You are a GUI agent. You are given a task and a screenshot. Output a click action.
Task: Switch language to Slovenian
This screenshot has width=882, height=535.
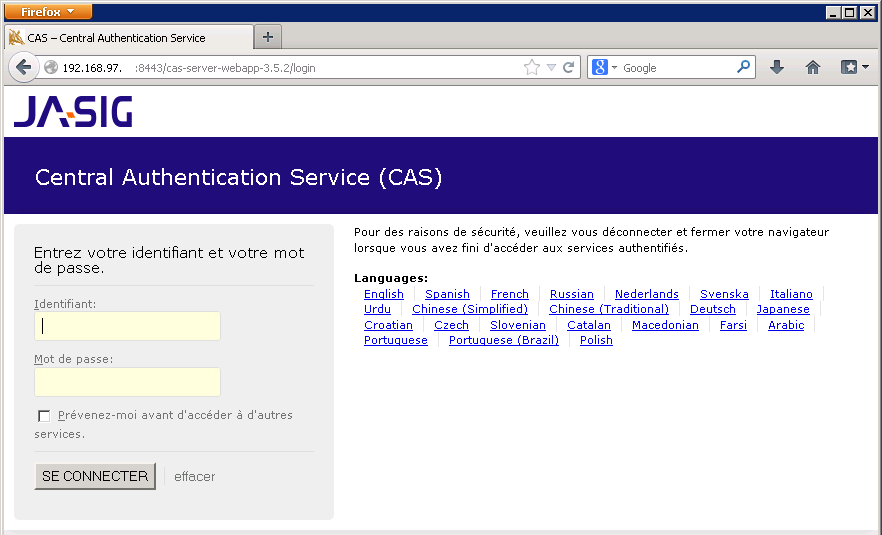pyautogui.click(x=518, y=325)
